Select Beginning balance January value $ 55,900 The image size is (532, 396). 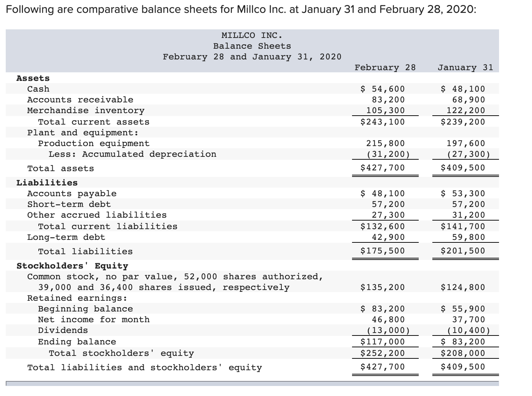coord(463,309)
